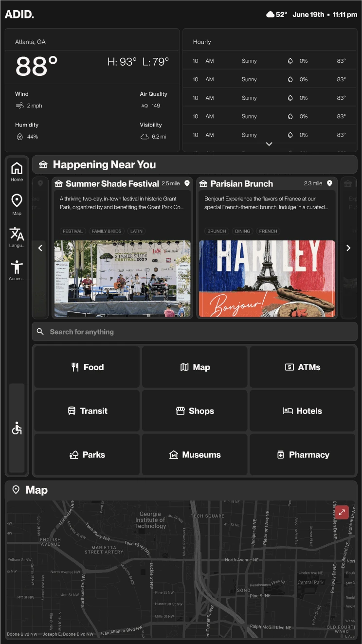Click the Search for anything field
The width and height of the screenshot is (362, 644).
click(x=195, y=332)
